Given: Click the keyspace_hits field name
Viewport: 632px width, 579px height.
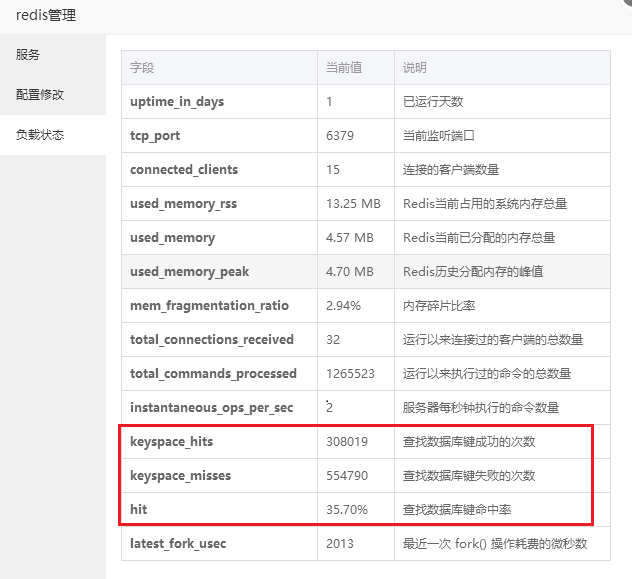Looking at the screenshot, I should click(x=171, y=442).
